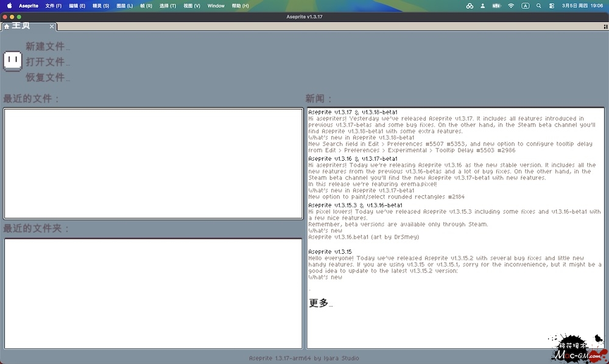Switch input source via the A icon
609x364 pixels.
[x=525, y=5]
